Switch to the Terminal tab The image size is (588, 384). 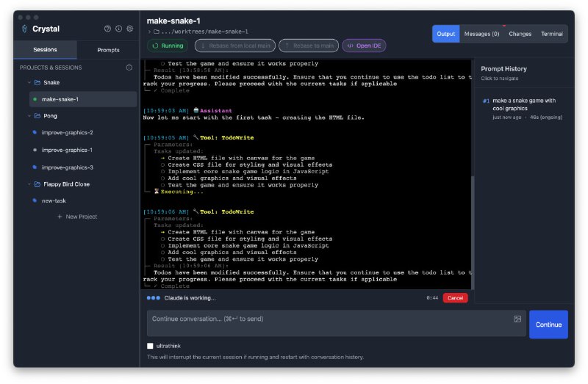[x=552, y=34]
